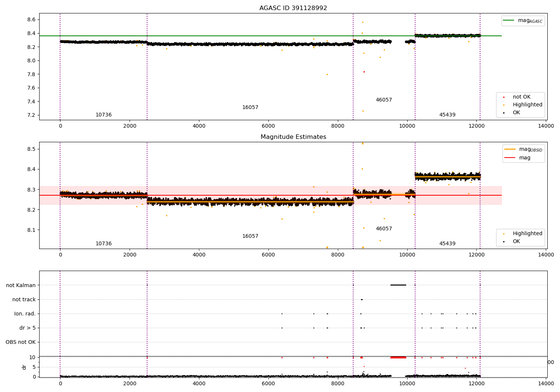
Task: Click the 7.2 y-tick of the top plot
Action: pyautogui.click(x=31, y=115)
